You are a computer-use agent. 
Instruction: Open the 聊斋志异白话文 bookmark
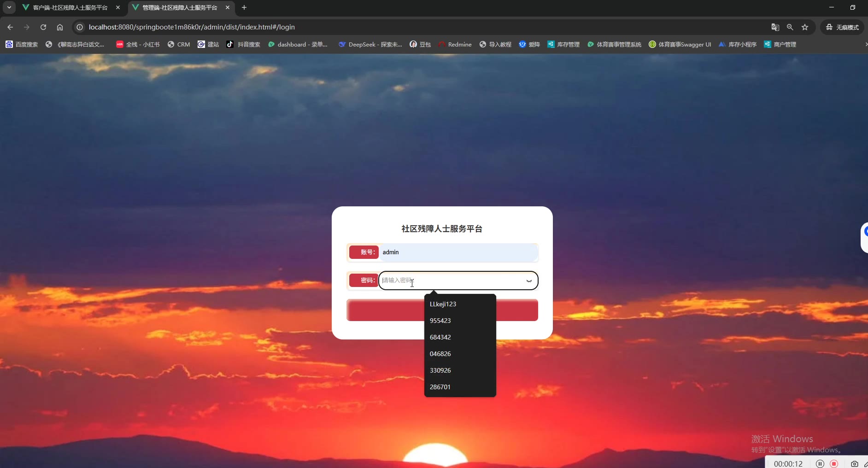pos(75,44)
